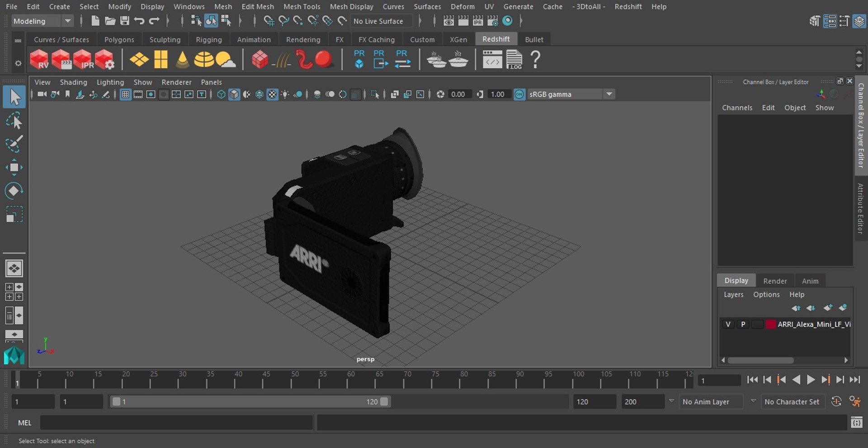Image resolution: width=868 pixels, height=448 pixels.
Task: Select the Move tool in toolbox
Action: pyautogui.click(x=14, y=167)
